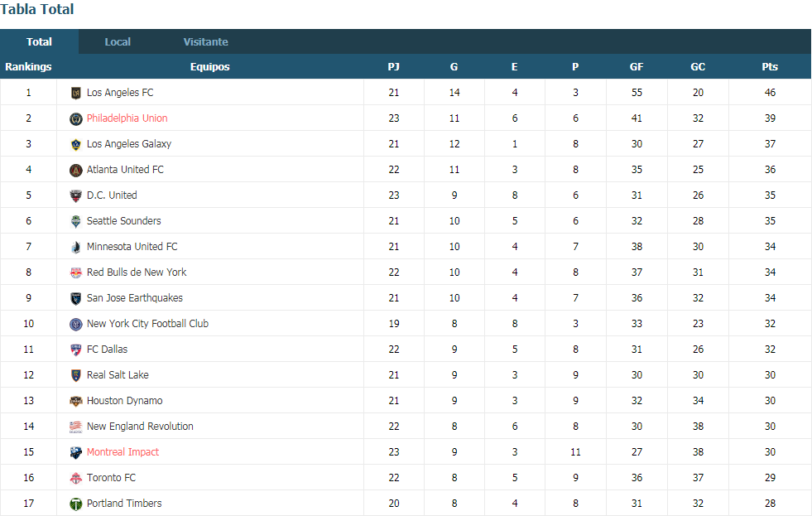This screenshot has height=516, width=812.
Task: Select the D.C. United crest icon
Action: [75, 195]
